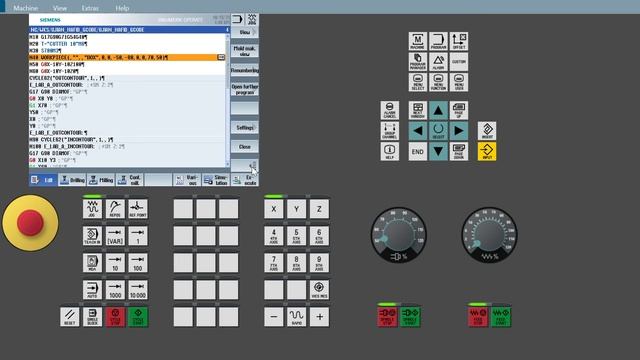Activate AUTO mode key
The width and height of the screenshot is (640, 360).
click(92, 290)
